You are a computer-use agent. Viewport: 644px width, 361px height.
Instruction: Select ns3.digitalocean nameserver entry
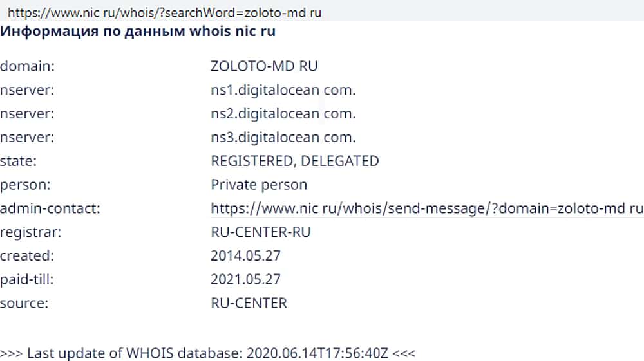point(283,138)
